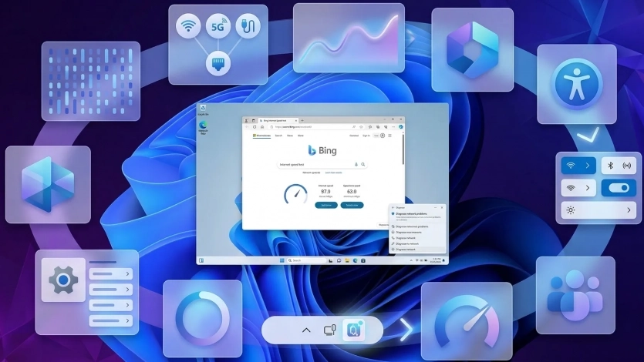Click the 5G network icon

click(x=217, y=26)
